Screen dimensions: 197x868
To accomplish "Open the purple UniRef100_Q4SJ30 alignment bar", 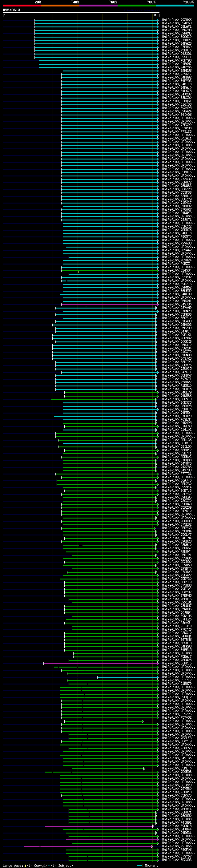I will coord(110,305).
